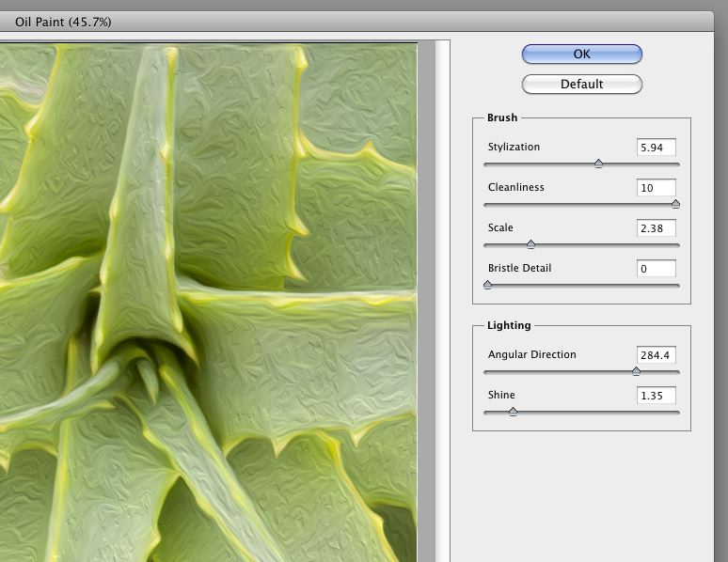The height and width of the screenshot is (562, 728).
Task: Click the Lighting section heading
Action: 509,325
